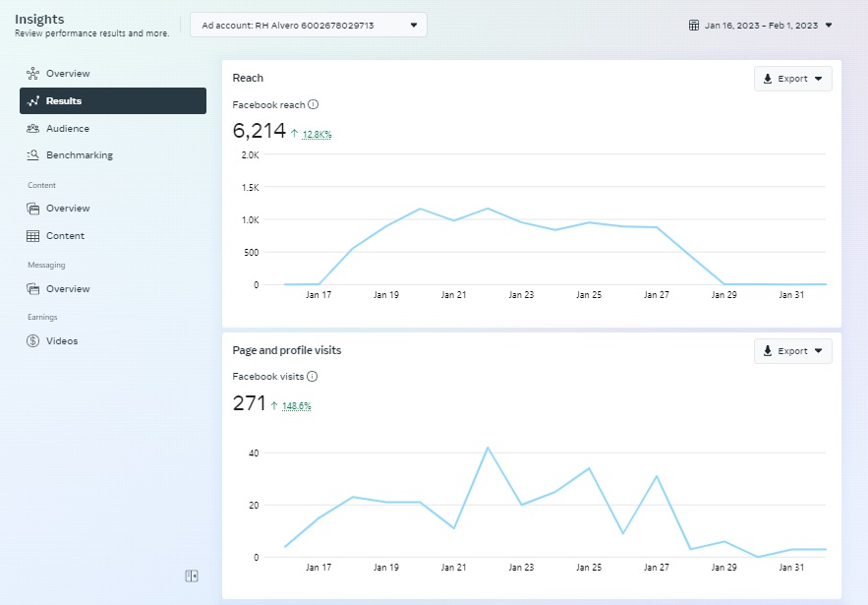This screenshot has height=605, width=868.
Task: Open Overview under the Content section
Action: pyautogui.click(x=67, y=209)
